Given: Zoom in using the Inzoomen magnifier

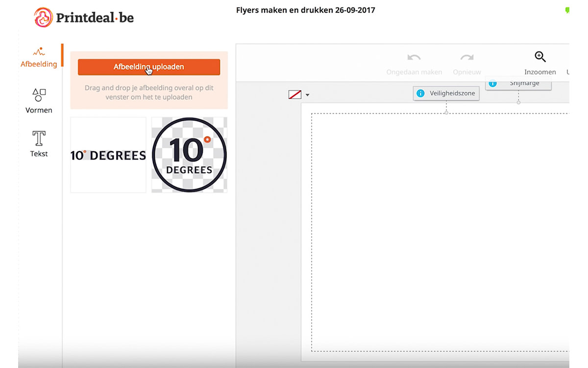Looking at the screenshot, I should [540, 57].
